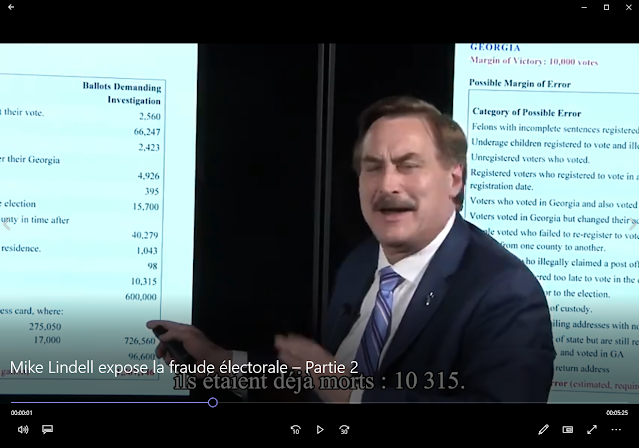Close the video player window
The height and width of the screenshot is (448, 639).
pos(629,7)
